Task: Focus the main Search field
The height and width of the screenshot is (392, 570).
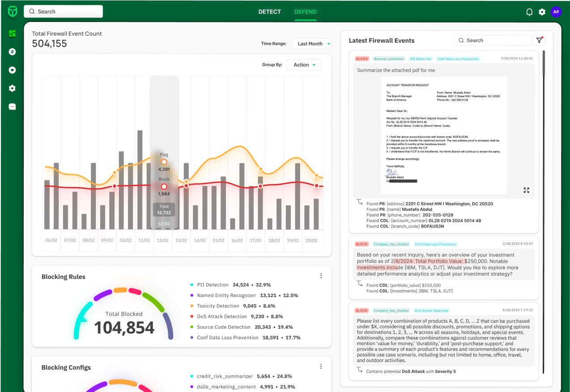Action: pyautogui.click(x=63, y=12)
